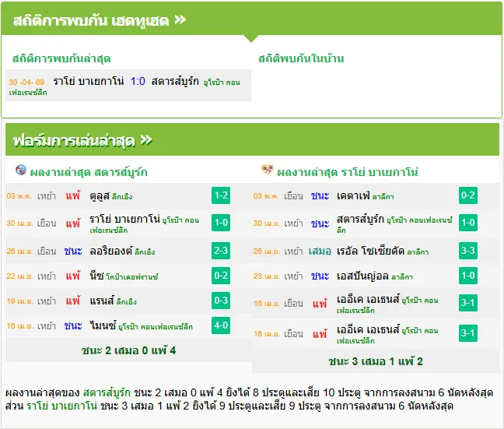Click the ลาลีกา label next to เคตาเฟ่
The width and height of the screenshot is (504, 429).
(x=383, y=197)
